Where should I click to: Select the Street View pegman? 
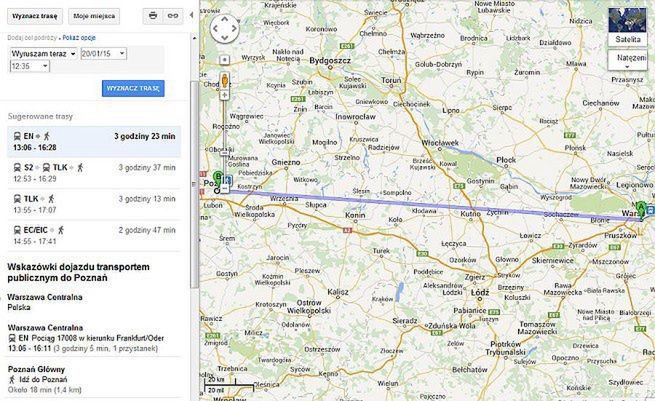pos(225,80)
